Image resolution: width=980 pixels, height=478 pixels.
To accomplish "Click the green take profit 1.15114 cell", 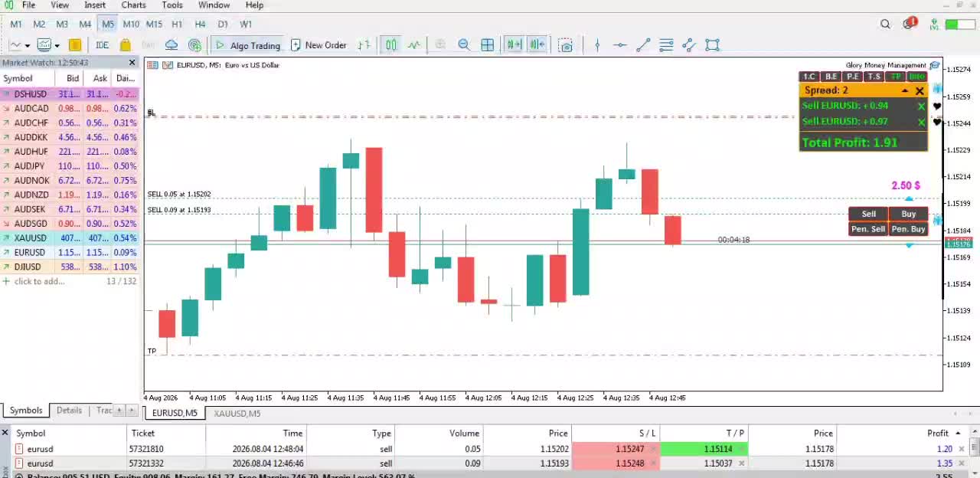I will pyautogui.click(x=703, y=449).
